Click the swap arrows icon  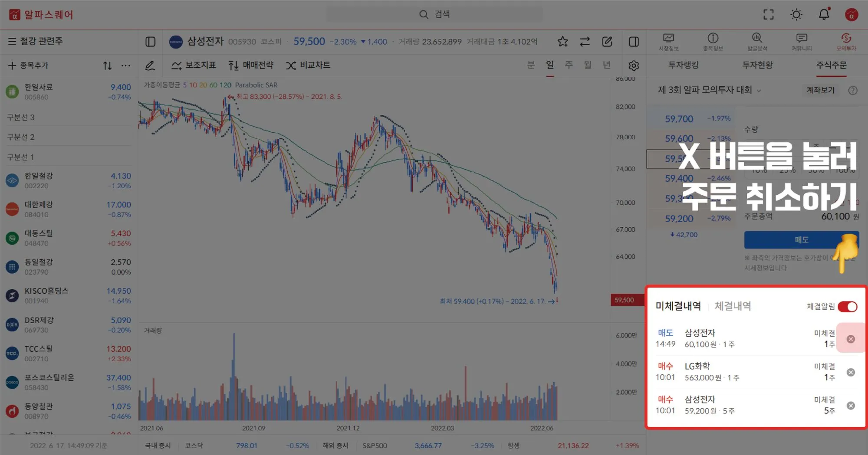[x=585, y=42]
